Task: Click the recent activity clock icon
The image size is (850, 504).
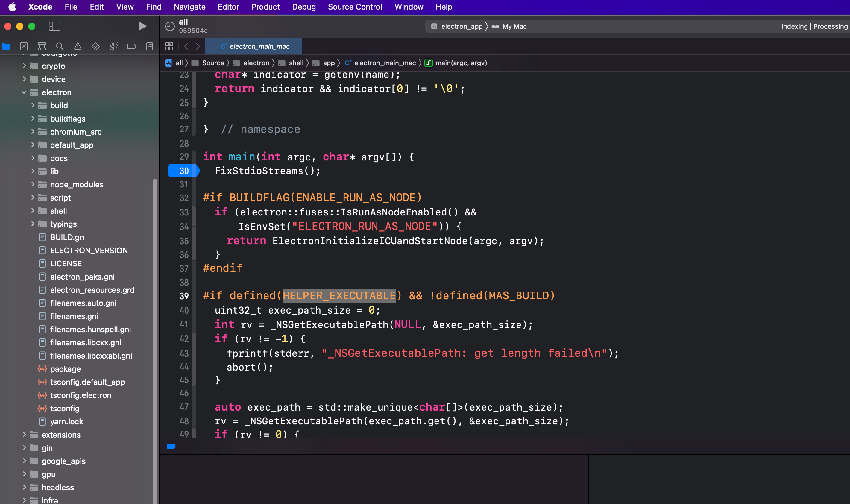Action: coord(170,26)
